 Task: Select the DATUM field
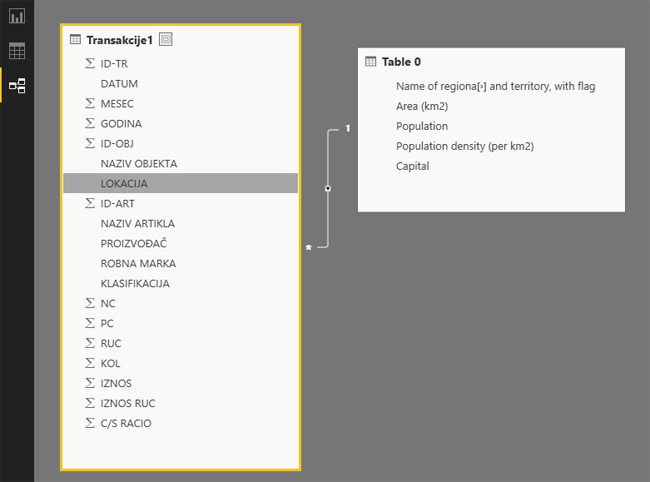pos(119,84)
